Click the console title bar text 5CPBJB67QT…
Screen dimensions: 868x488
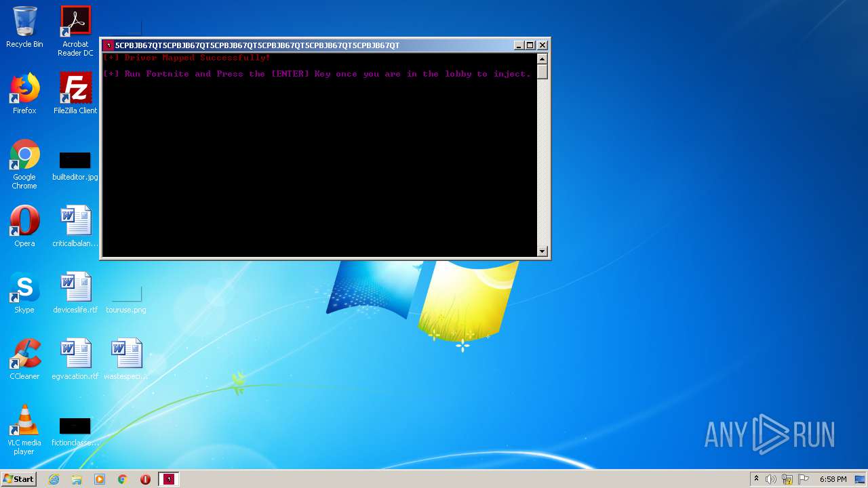pyautogui.click(x=257, y=45)
